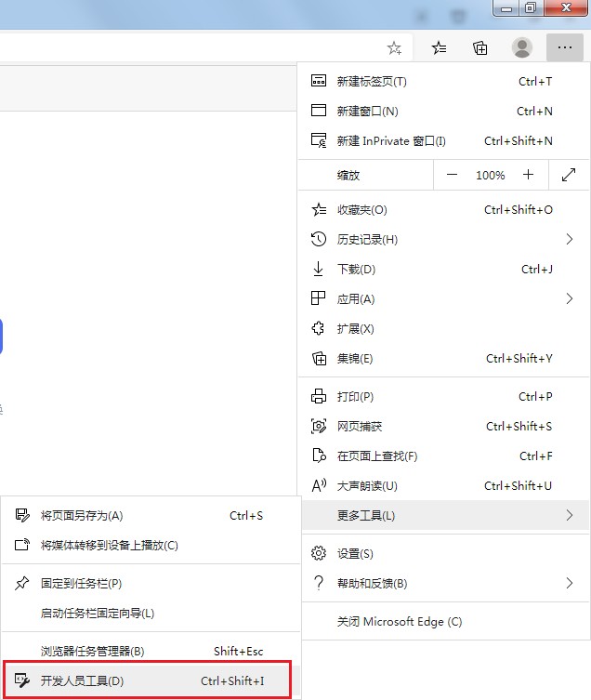The width and height of the screenshot is (591, 700).
Task: Select 网页捕获 screenshot option
Action: click(x=359, y=427)
